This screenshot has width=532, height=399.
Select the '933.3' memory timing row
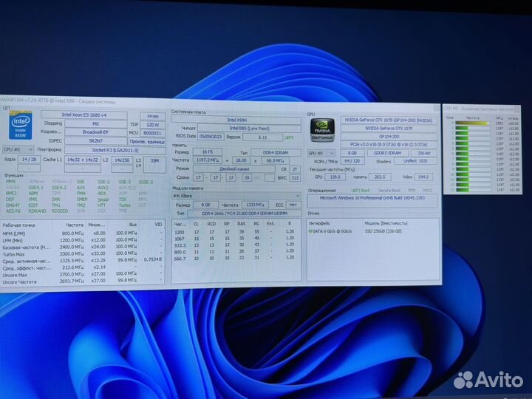236,245
